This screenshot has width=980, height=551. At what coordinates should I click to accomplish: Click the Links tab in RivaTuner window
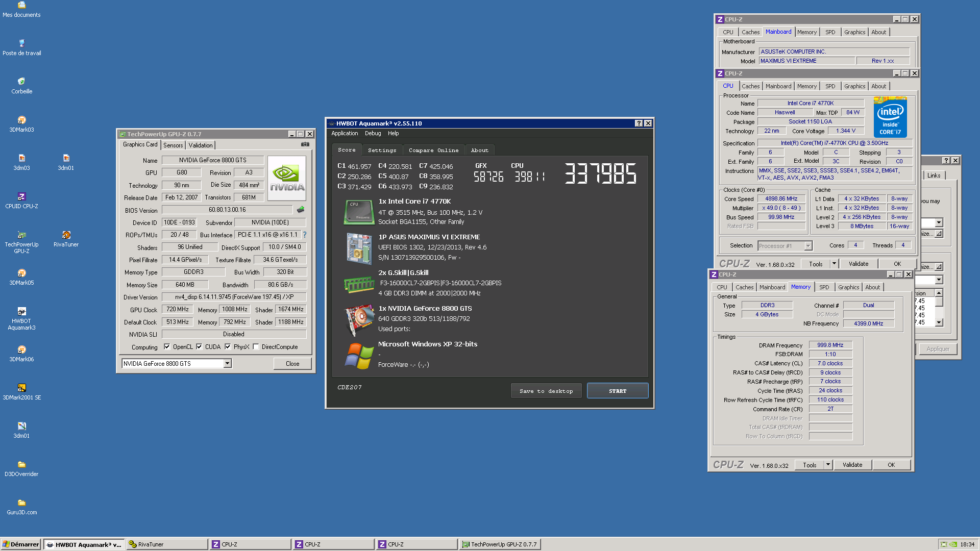pos(934,176)
